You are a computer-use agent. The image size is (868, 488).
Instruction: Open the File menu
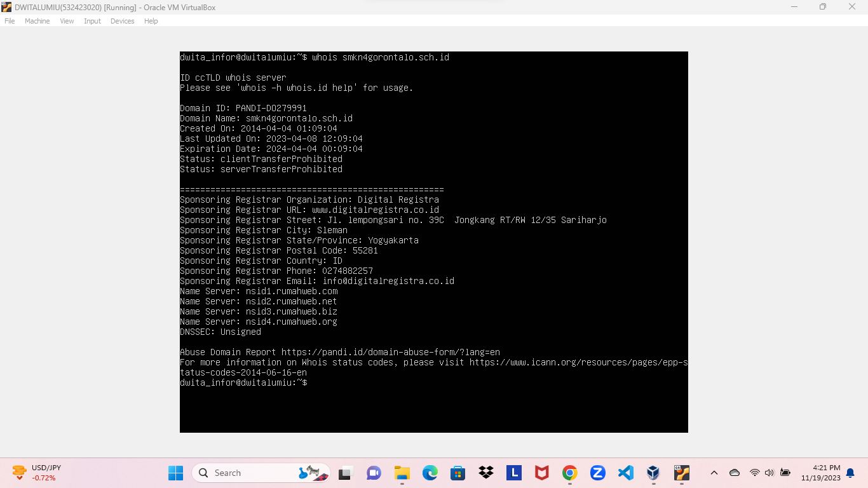(x=10, y=21)
